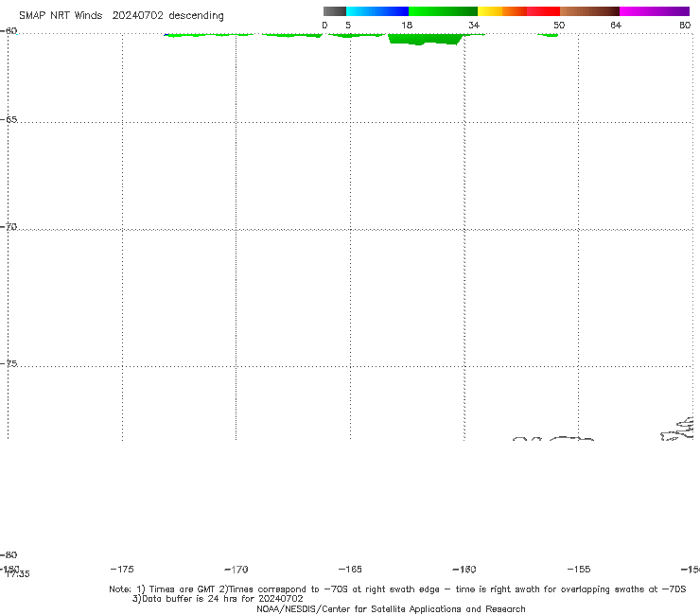Click the latitude label -65

[9, 120]
